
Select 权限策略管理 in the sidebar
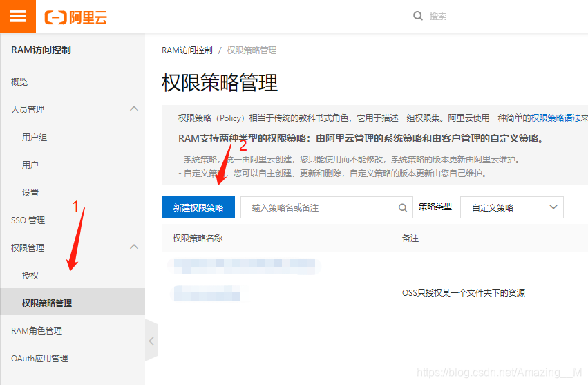point(73,301)
